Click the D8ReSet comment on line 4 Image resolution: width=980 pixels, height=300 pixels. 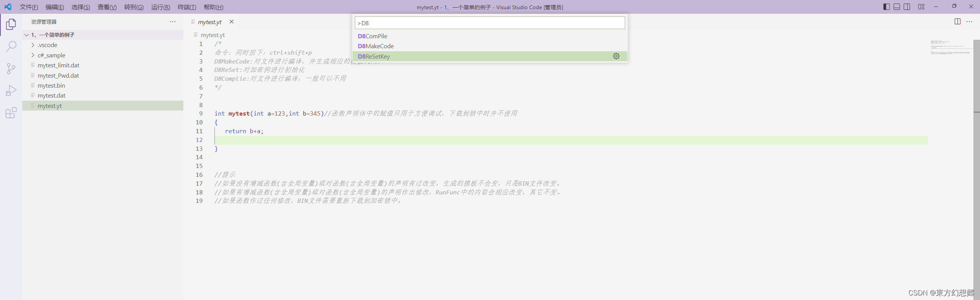tap(259, 70)
